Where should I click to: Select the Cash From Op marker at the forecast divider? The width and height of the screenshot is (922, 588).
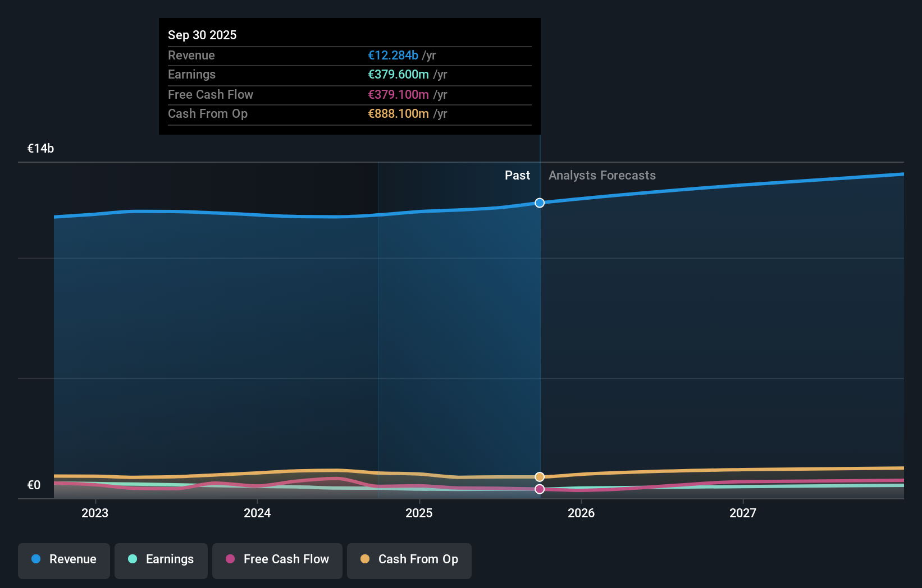[540, 476]
